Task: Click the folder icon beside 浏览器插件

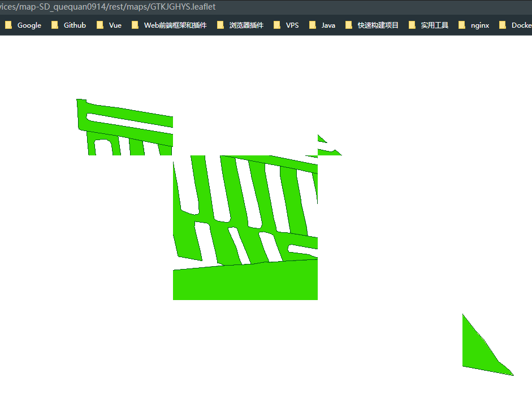Action: click(x=220, y=25)
